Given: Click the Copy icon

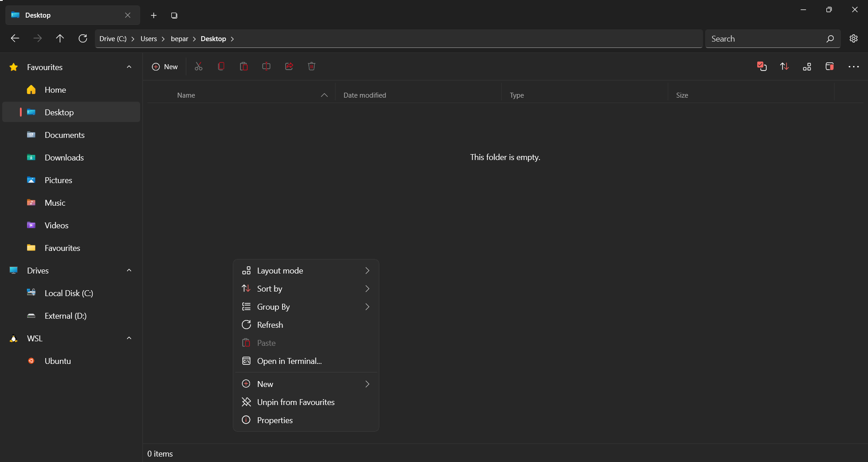Looking at the screenshot, I should 221,66.
